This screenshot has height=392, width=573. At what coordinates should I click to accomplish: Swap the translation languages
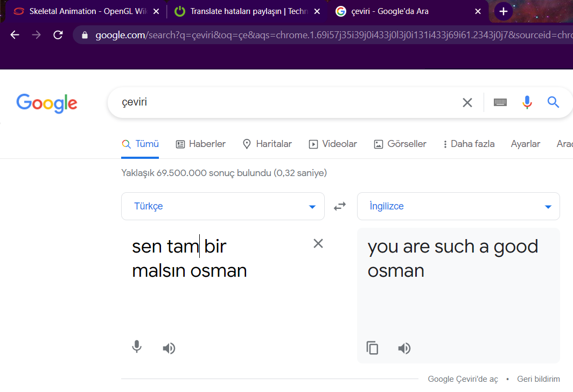pos(340,207)
